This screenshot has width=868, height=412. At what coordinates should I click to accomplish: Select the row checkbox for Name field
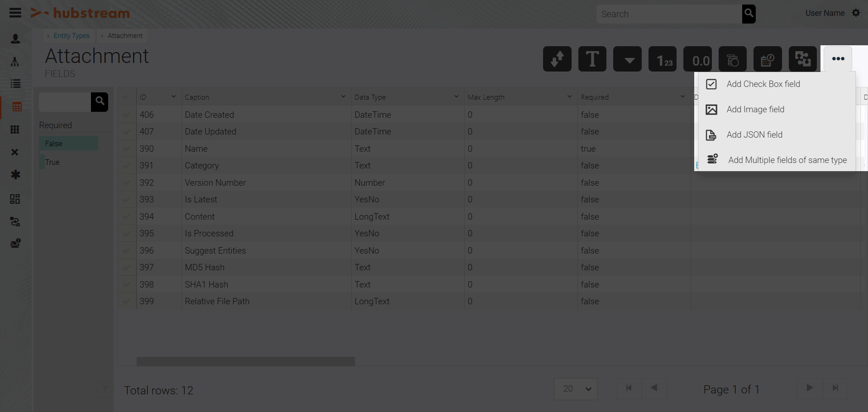127,149
